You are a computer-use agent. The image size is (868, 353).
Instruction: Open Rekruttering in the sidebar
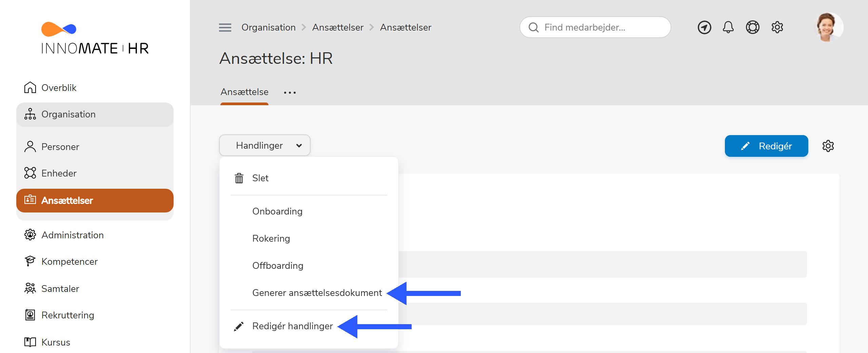[x=95, y=315]
